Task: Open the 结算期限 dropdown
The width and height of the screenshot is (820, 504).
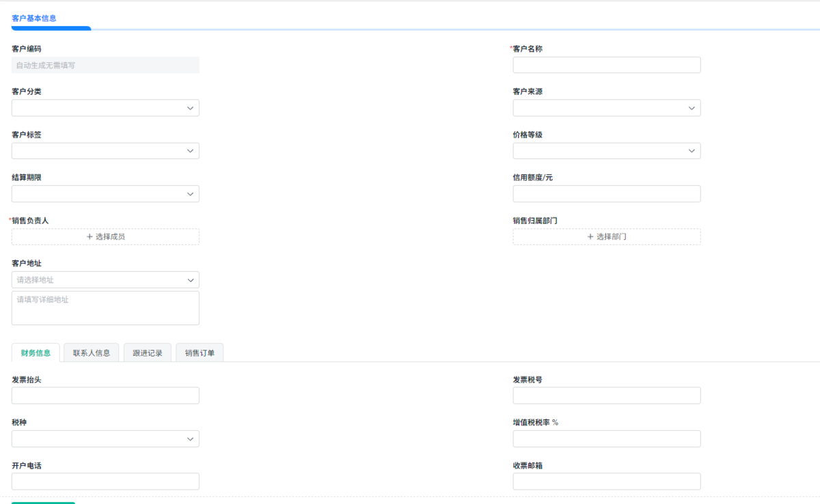Action: 105,194
